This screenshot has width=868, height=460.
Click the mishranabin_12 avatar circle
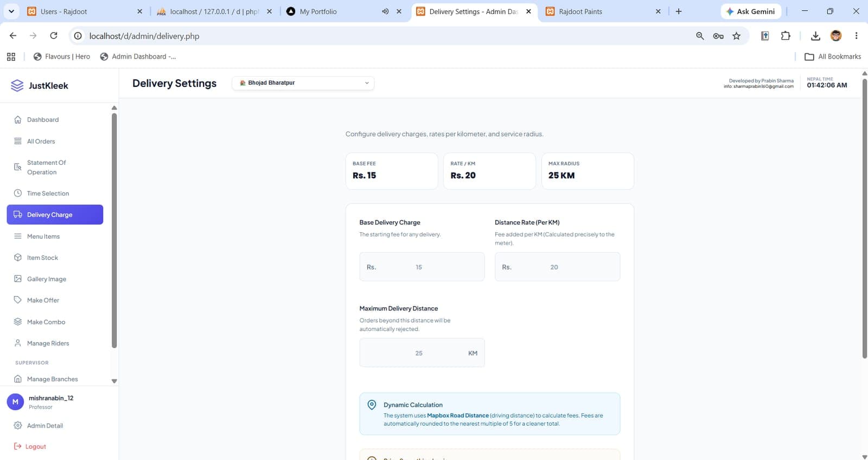(15, 402)
